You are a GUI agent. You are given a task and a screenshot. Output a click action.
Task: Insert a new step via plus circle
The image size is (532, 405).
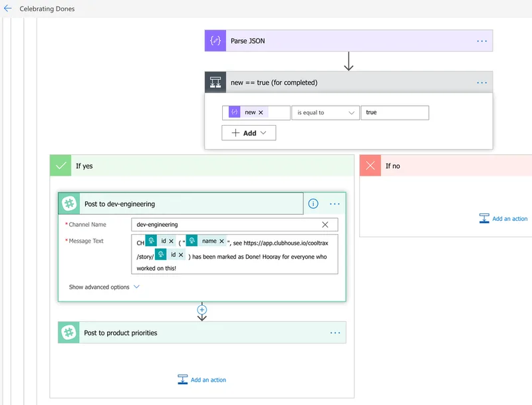point(202,310)
